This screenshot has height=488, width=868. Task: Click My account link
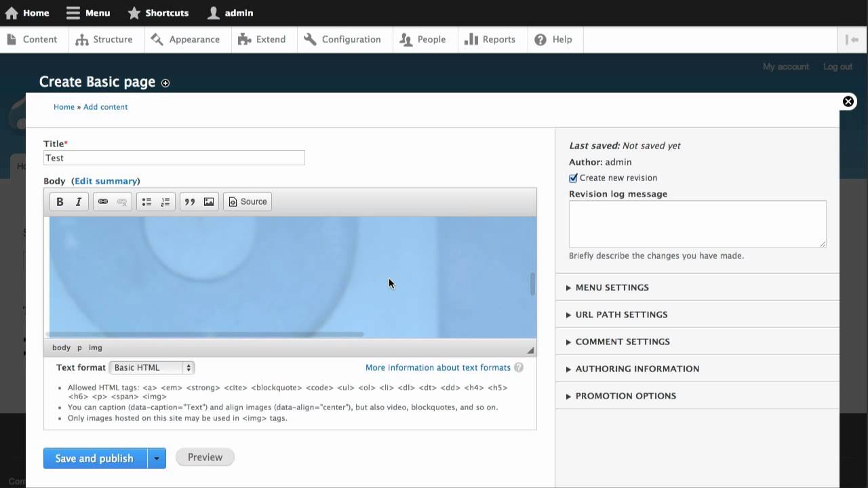[x=786, y=66]
